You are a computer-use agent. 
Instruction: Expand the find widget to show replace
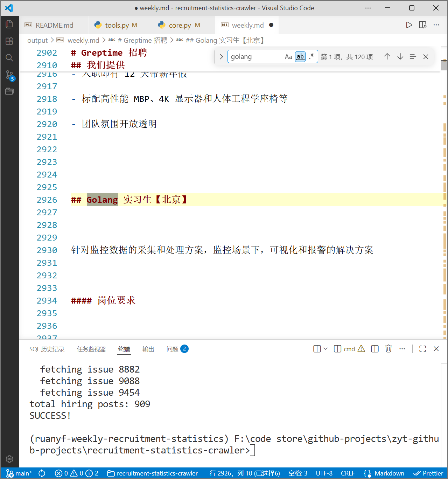pos(221,56)
